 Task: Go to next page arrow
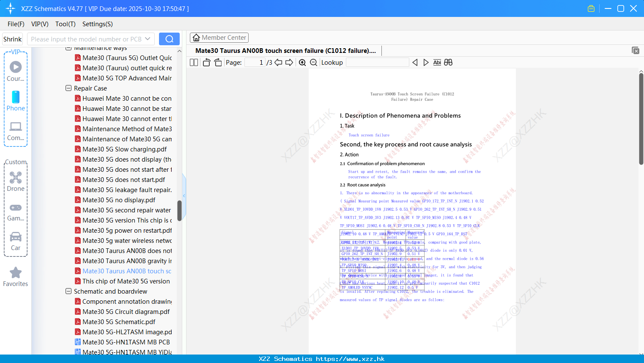(x=289, y=62)
